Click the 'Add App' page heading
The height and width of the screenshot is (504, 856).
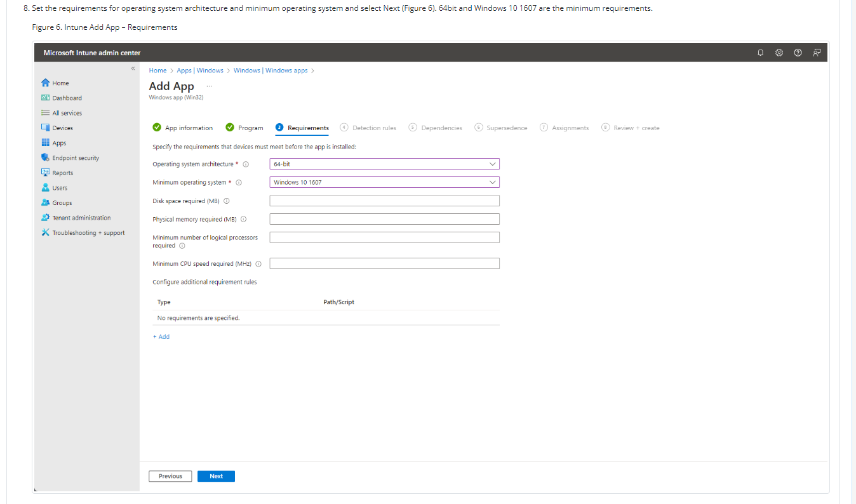tap(171, 86)
